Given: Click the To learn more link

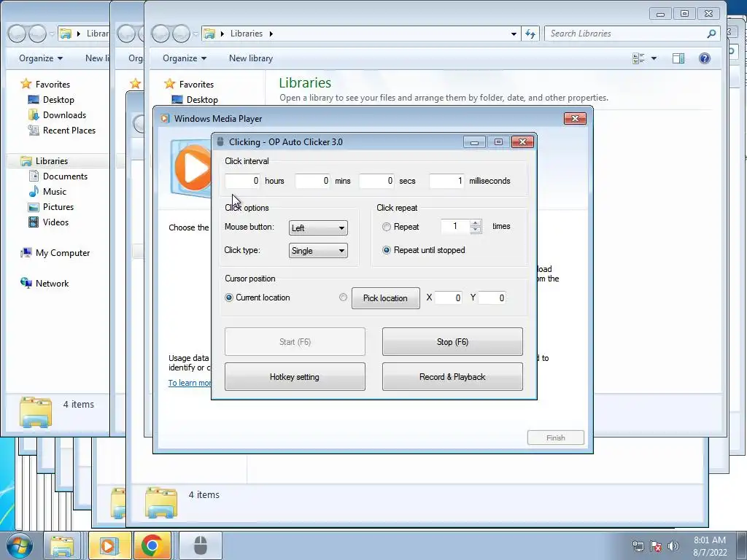Looking at the screenshot, I should [190, 383].
